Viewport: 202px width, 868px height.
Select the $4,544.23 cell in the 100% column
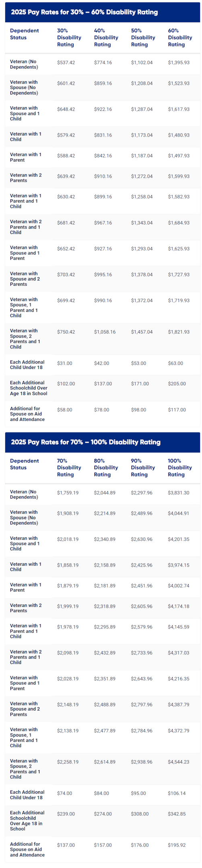(x=179, y=762)
